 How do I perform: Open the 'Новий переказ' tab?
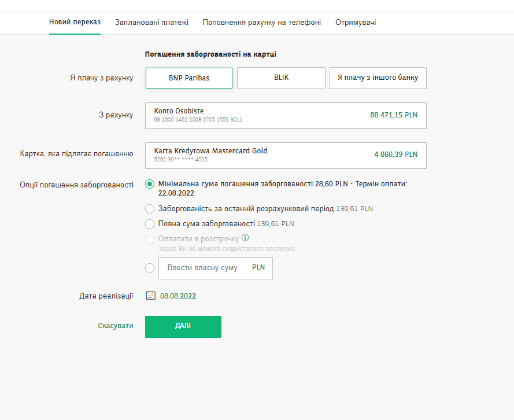point(75,23)
